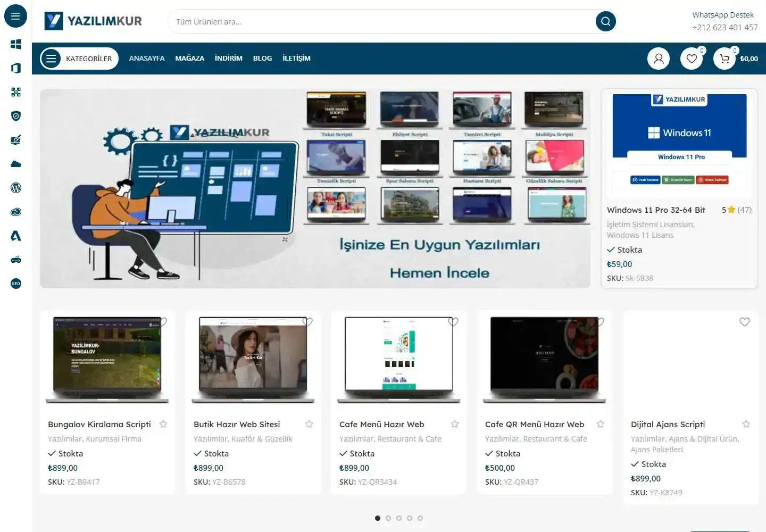766x532 pixels.
Task: Open the Butik Hazır Web laptop thumbnail
Action: coord(253,360)
